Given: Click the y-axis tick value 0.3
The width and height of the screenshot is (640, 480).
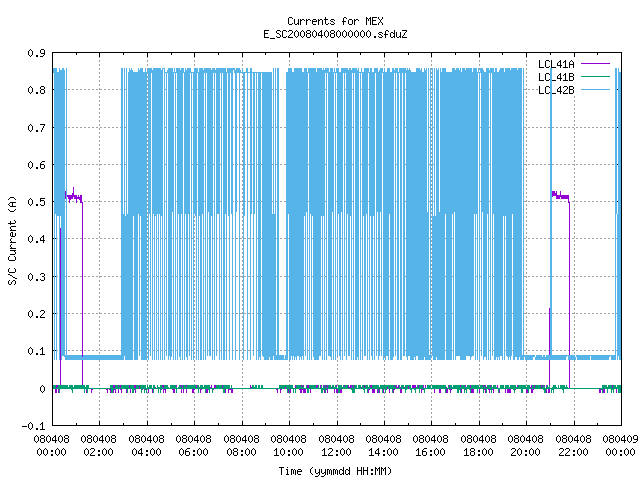Looking at the screenshot, I should point(36,277).
